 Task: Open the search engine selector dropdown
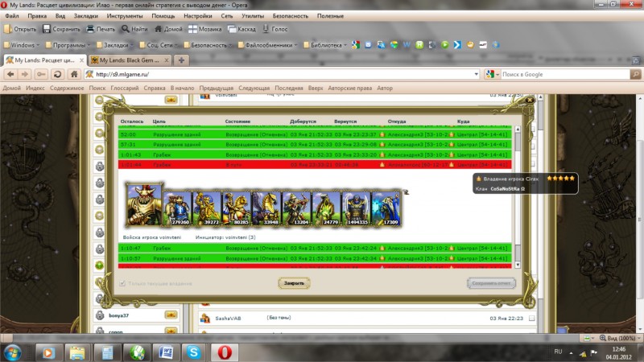pyautogui.click(x=493, y=74)
